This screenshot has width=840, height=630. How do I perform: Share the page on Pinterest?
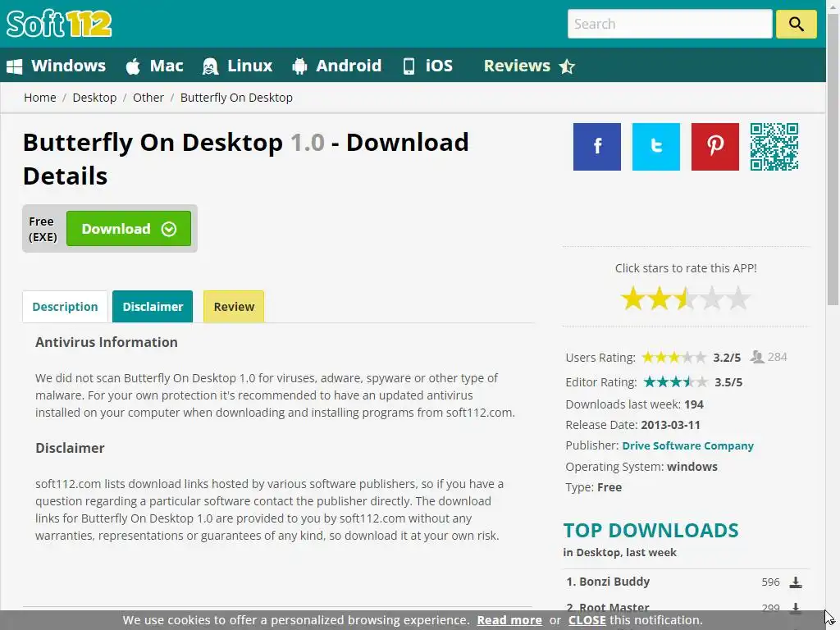point(714,147)
